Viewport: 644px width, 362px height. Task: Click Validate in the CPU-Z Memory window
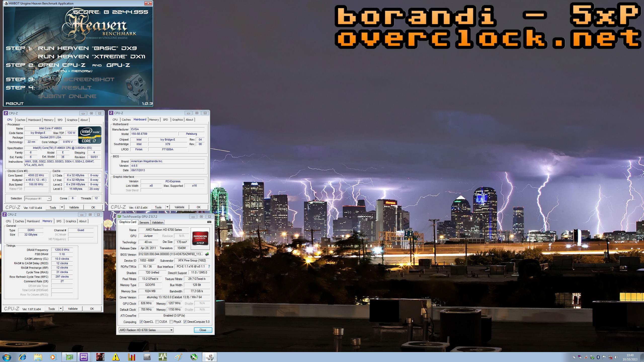point(73,309)
